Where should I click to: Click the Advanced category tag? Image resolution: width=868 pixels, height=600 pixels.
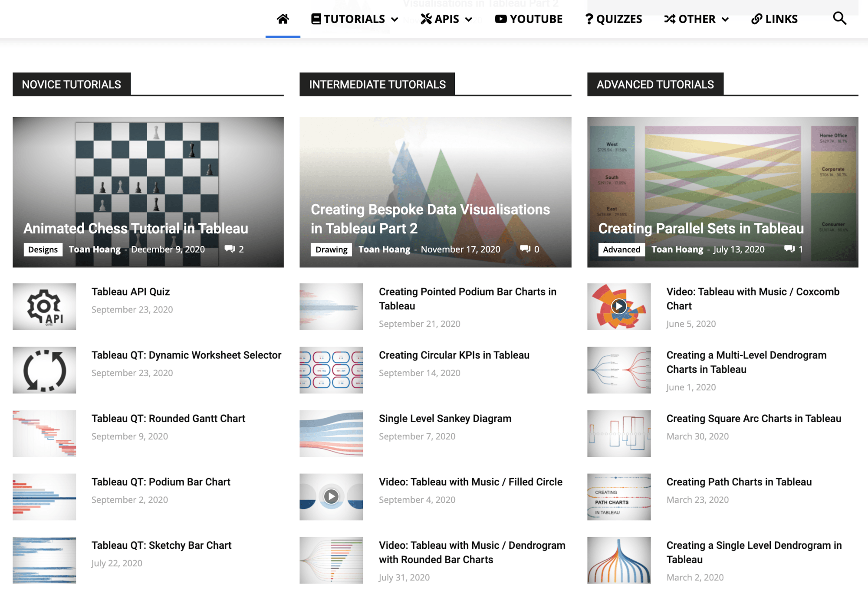point(621,249)
